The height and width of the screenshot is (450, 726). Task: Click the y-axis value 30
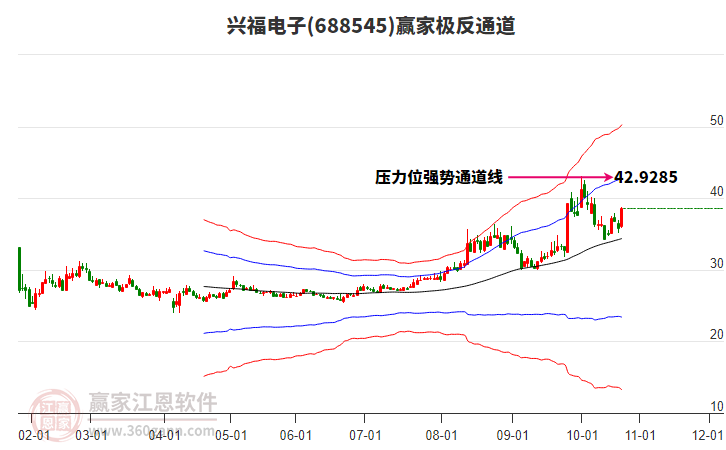[x=716, y=263]
